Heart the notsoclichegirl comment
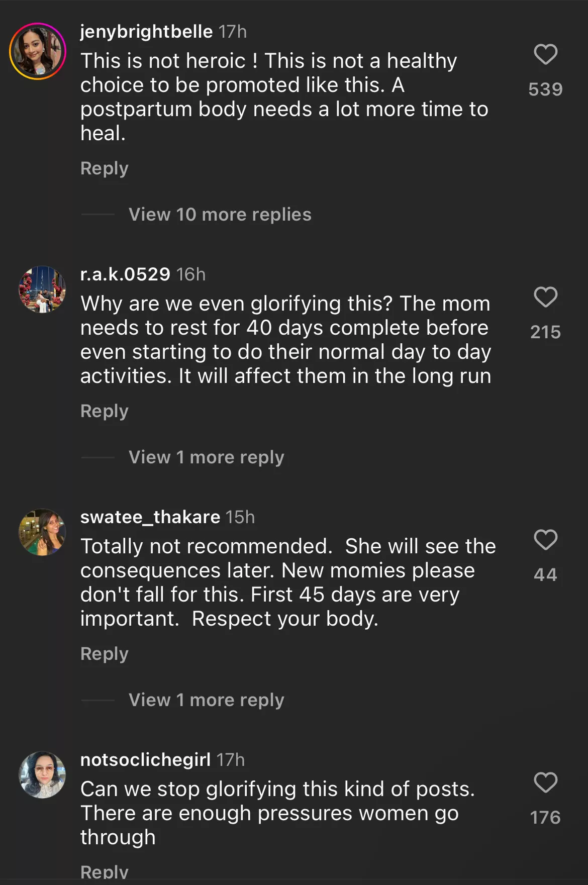This screenshot has width=588, height=885. tap(545, 782)
